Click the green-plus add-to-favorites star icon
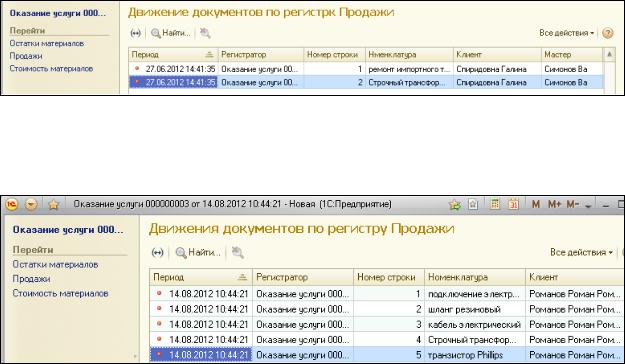This screenshot has width=625, height=364. tap(454, 205)
